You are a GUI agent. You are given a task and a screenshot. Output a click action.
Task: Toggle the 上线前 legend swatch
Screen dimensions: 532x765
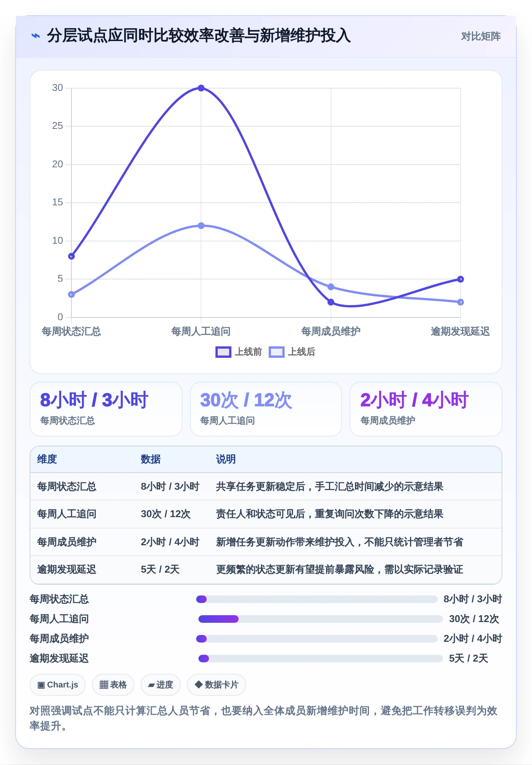pyautogui.click(x=223, y=352)
